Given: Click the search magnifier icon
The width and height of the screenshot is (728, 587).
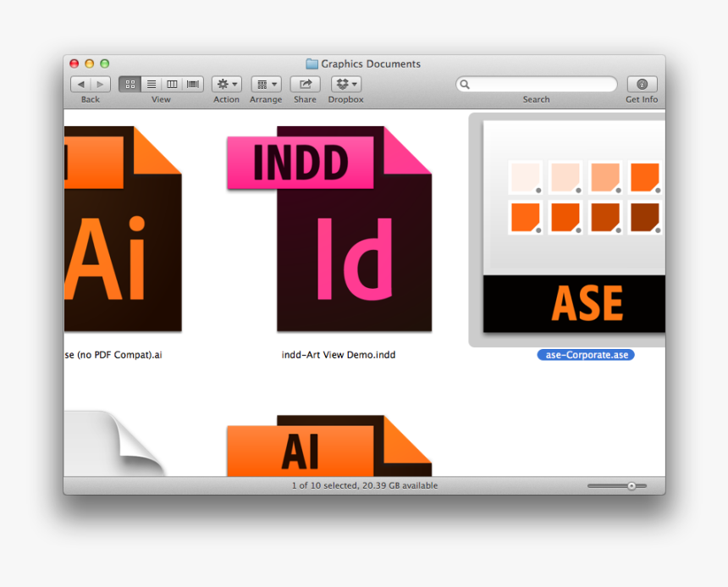Looking at the screenshot, I should (465, 84).
